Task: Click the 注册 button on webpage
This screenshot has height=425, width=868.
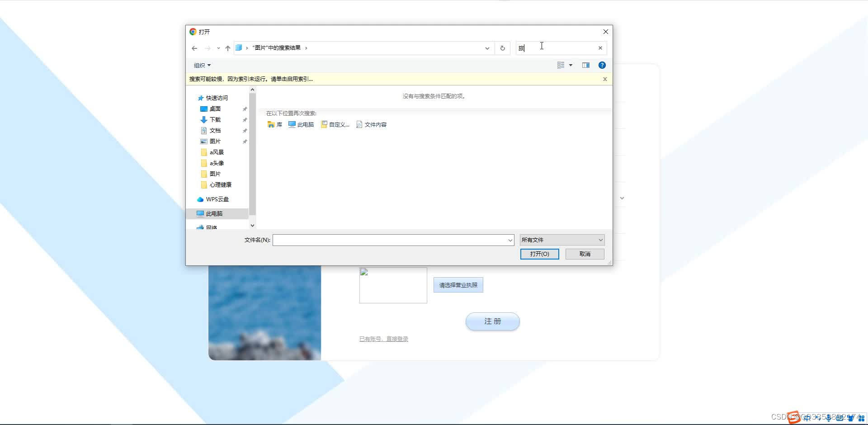Action: point(492,321)
